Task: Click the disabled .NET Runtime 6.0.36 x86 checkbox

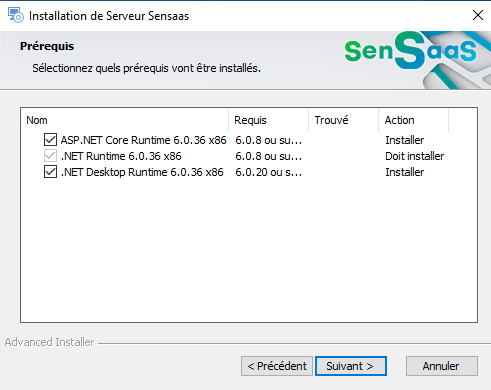Action: click(x=50, y=156)
